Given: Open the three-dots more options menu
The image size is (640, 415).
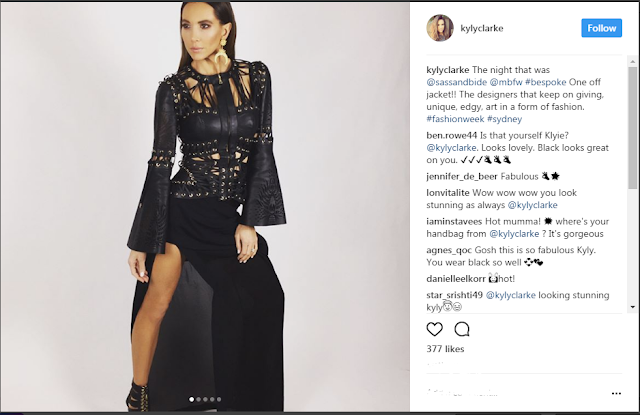Looking at the screenshot, I should point(616,393).
